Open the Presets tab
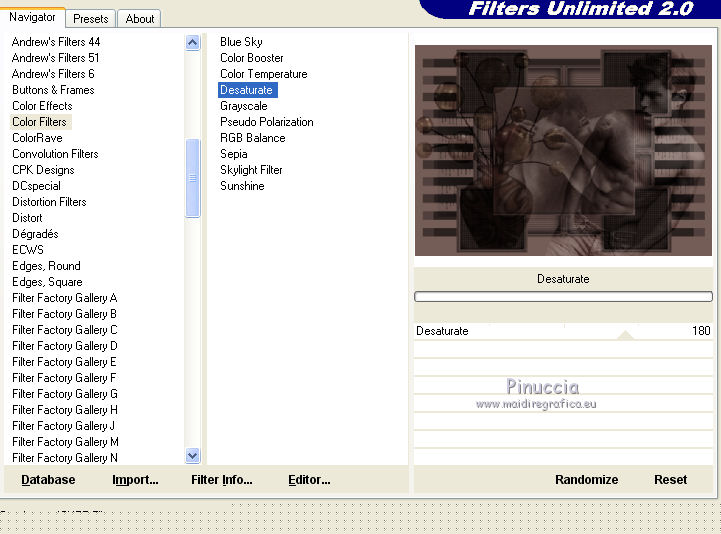The image size is (721, 534). (x=91, y=19)
